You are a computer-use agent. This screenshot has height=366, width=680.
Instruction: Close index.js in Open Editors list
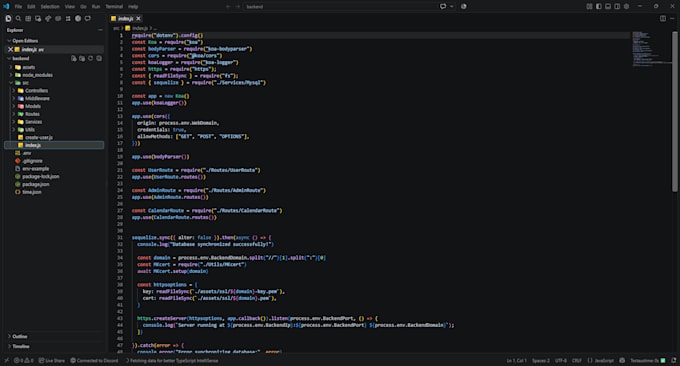(x=10, y=49)
